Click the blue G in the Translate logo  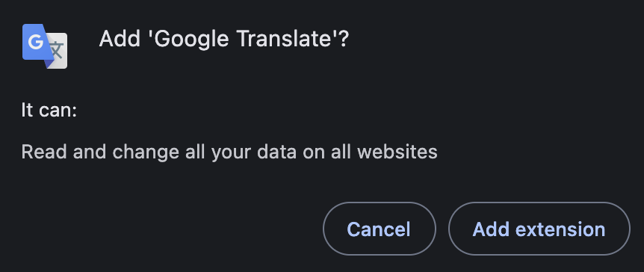pos(35,43)
